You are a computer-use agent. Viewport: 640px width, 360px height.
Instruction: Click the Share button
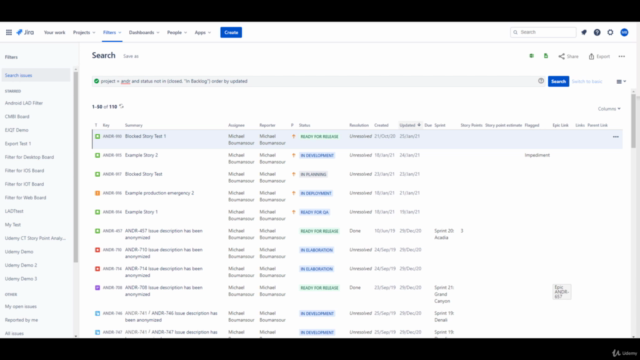coord(569,56)
